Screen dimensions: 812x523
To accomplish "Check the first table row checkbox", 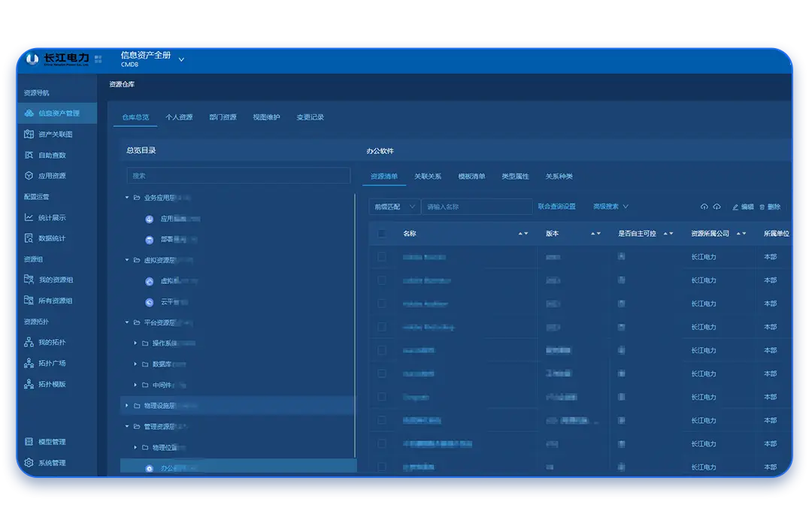I will (x=382, y=257).
